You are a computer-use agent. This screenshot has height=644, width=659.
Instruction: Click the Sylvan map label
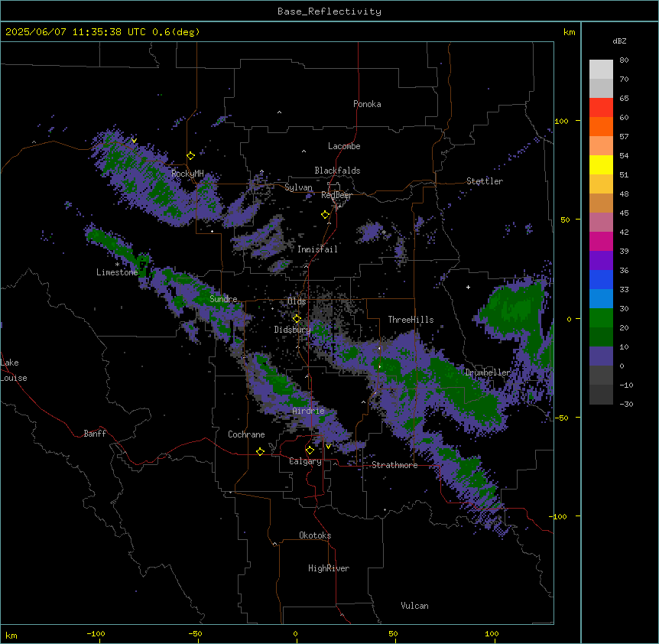click(x=298, y=187)
